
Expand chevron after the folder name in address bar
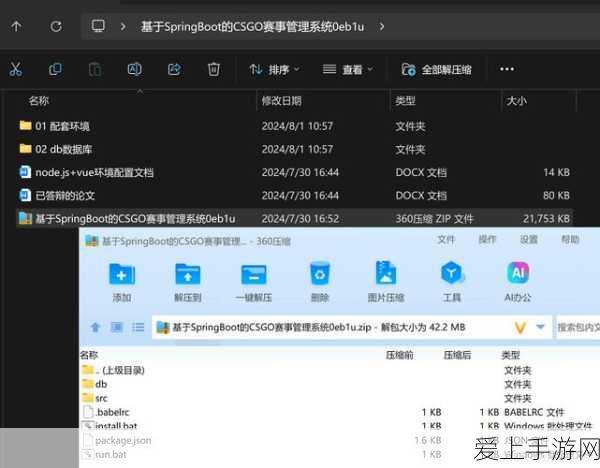(x=382, y=26)
